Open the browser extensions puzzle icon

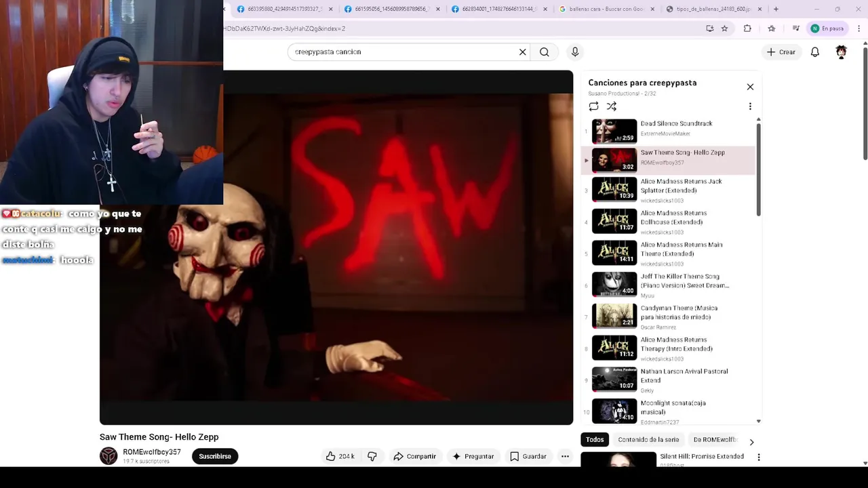coord(747,28)
